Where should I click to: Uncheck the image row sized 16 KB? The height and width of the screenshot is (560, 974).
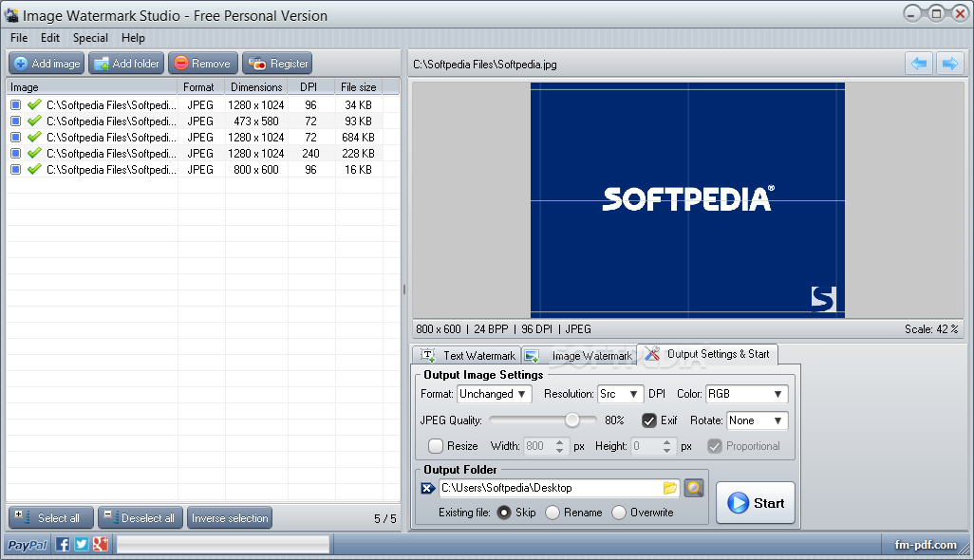pyautogui.click(x=16, y=170)
